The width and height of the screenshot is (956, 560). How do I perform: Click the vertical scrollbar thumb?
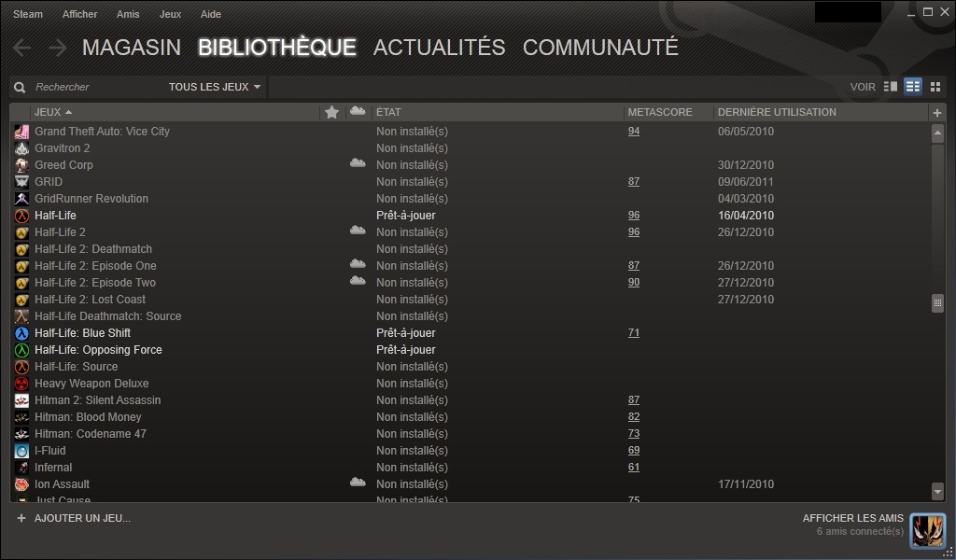(x=937, y=302)
